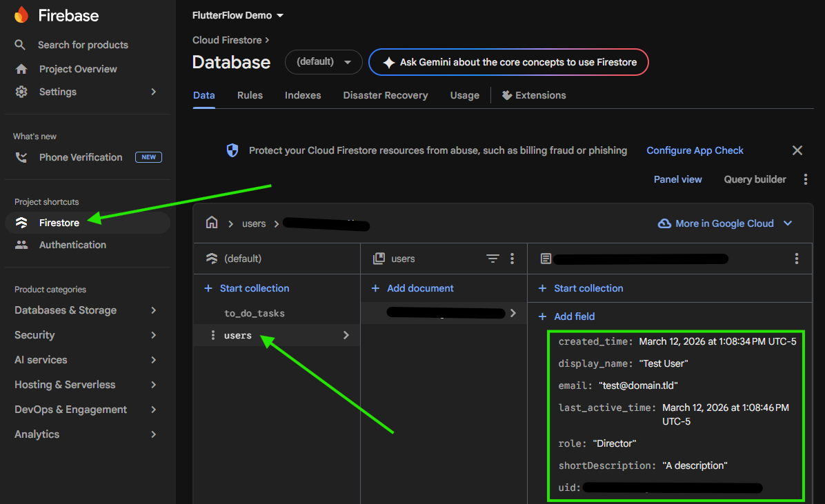Go to database root via home icon
This screenshot has height=504, width=825.
[x=212, y=223]
